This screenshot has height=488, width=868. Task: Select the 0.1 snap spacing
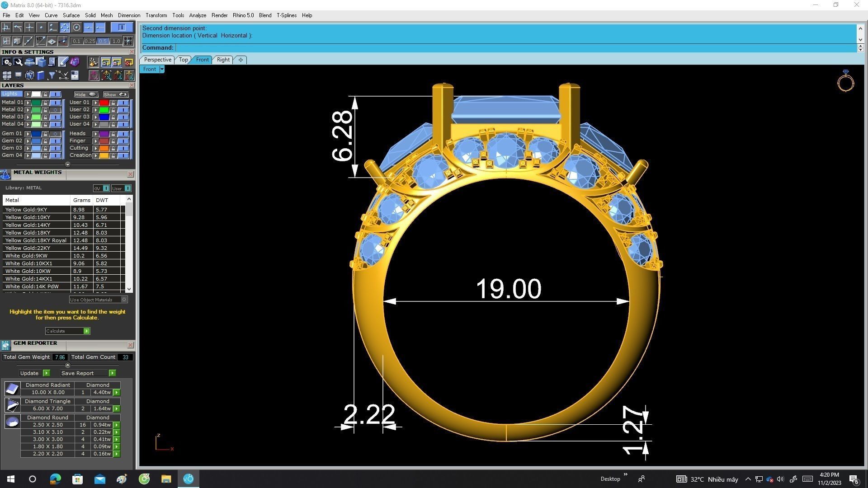76,41
